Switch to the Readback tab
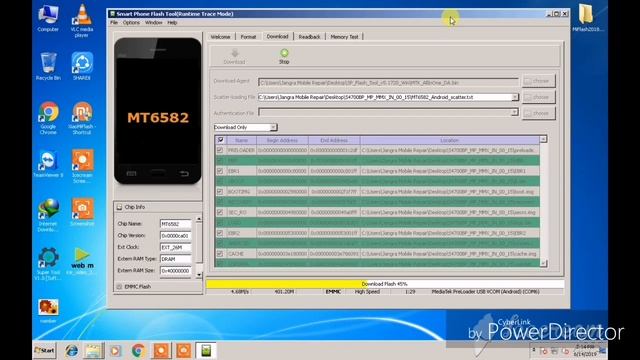 309,37
